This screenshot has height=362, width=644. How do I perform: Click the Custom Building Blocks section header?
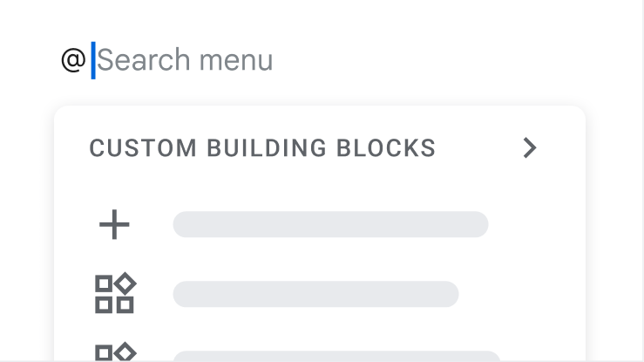point(262,148)
